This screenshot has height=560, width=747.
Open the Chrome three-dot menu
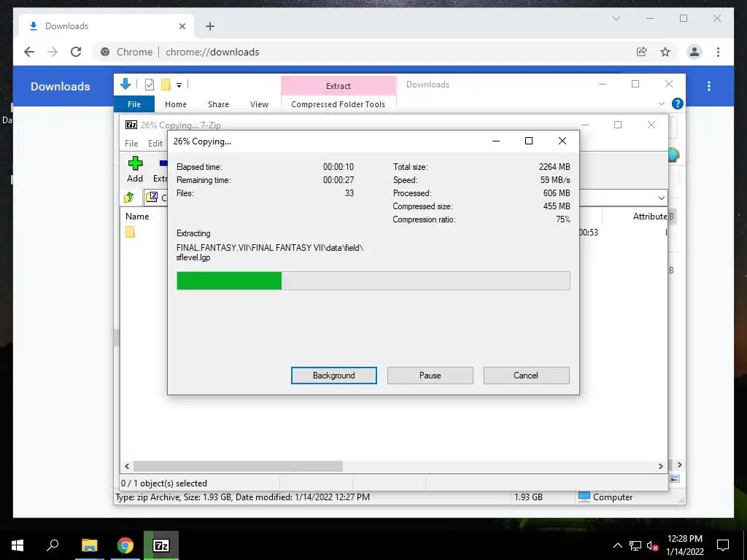718,52
